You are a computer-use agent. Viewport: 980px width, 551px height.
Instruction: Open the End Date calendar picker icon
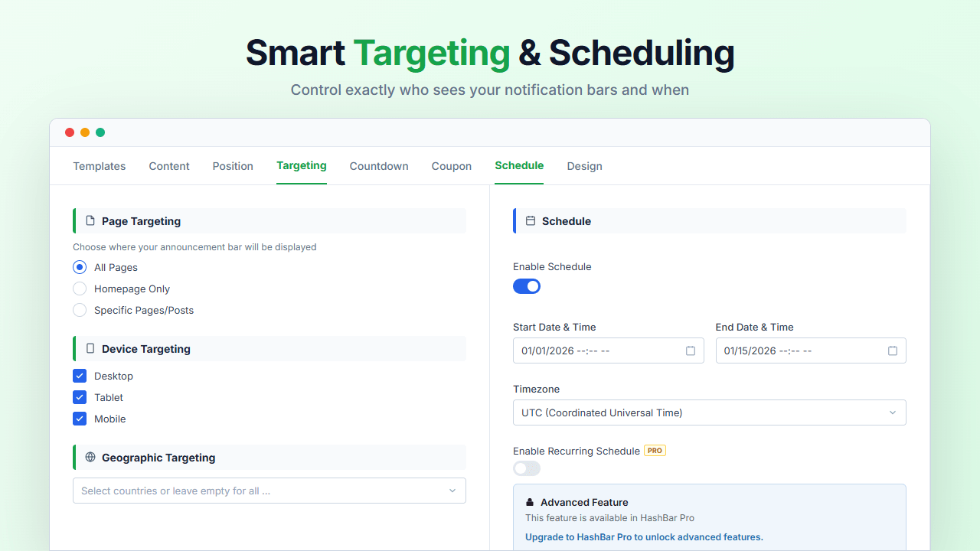click(x=893, y=350)
